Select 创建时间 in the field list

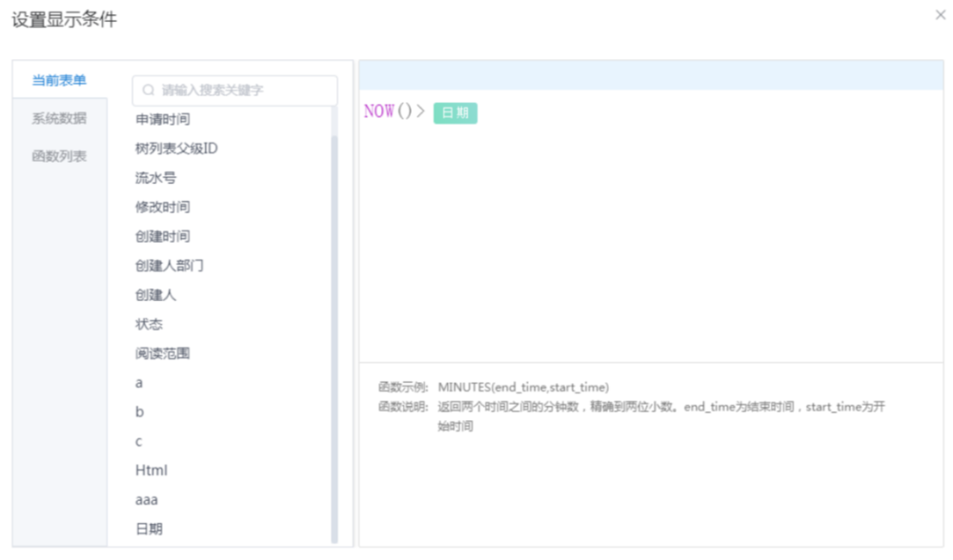coord(162,236)
